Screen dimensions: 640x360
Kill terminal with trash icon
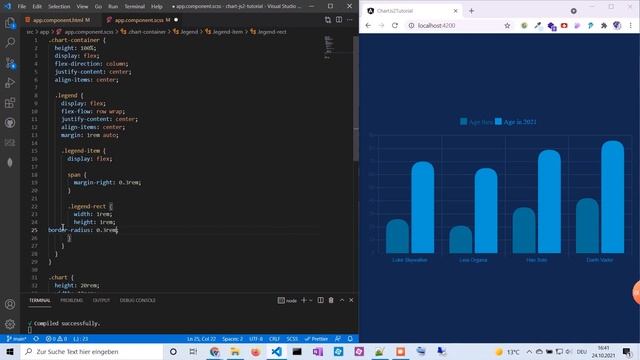pyautogui.click(x=331, y=300)
